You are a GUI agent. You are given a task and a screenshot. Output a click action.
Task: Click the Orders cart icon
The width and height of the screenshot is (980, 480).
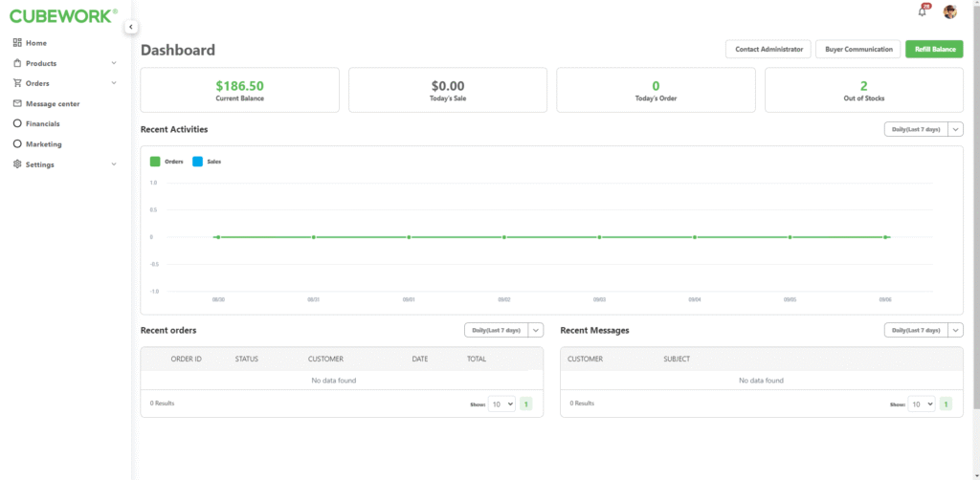click(x=17, y=83)
